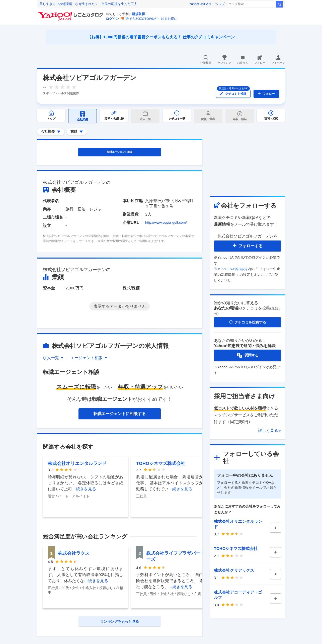Viewport: 322px width, 644px height.
Task: Expand the 求人一覧 dropdown link
Action: (53, 358)
